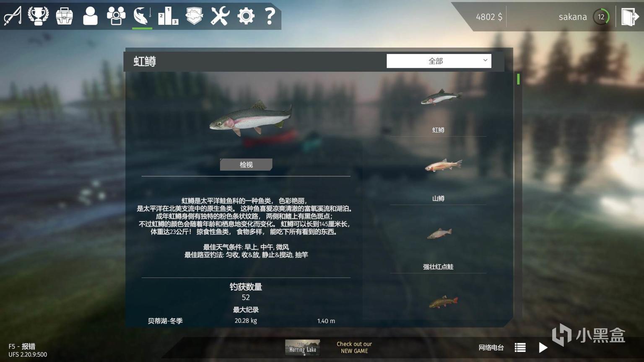The image size is (644, 362).
Task: Select the 虹鳟 fish thumbnail in list
Action: (438, 110)
